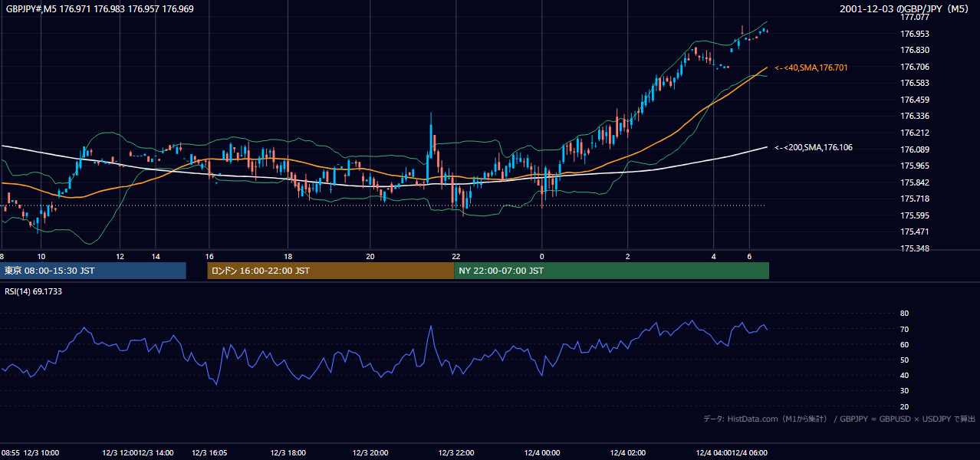
Task: Click RSI scale value 30
Action: 904,391
